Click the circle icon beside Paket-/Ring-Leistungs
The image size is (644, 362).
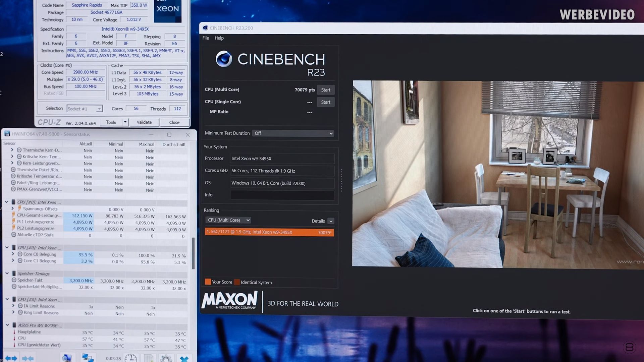tap(13, 183)
